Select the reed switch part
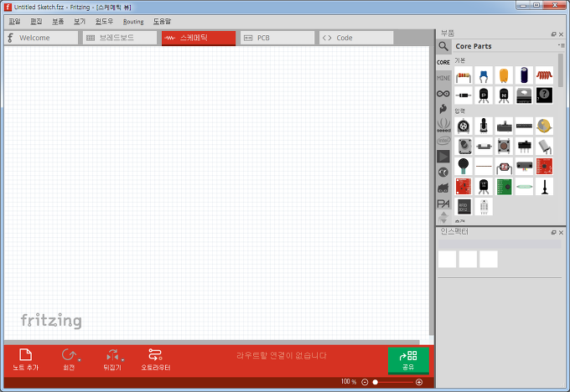 tap(524, 187)
